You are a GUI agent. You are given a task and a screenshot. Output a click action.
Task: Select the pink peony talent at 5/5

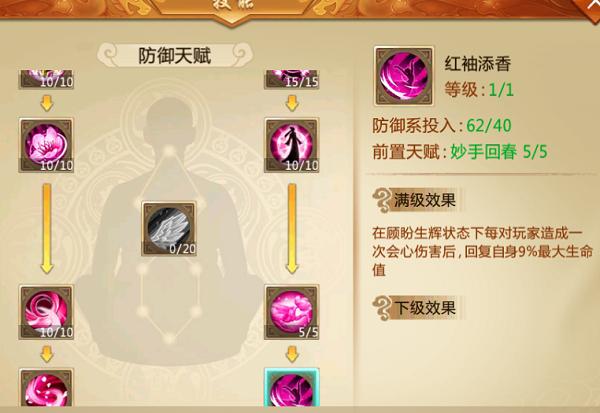click(292, 312)
